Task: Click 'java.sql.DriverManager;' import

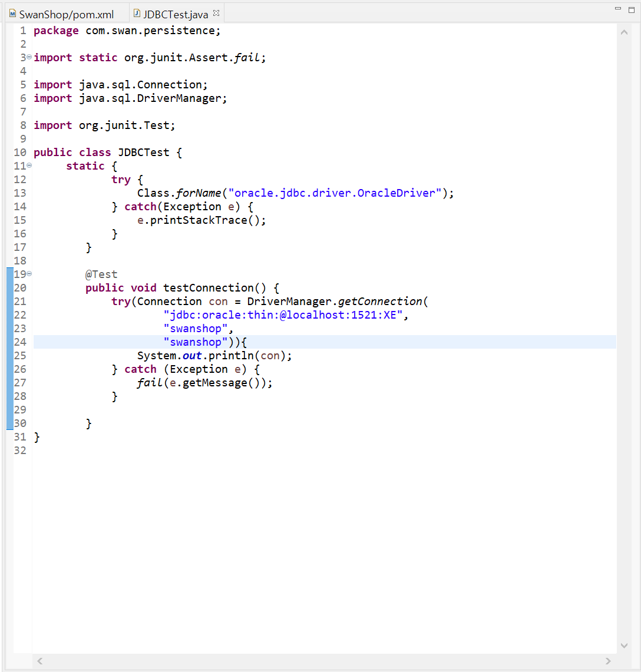Action: [x=153, y=98]
